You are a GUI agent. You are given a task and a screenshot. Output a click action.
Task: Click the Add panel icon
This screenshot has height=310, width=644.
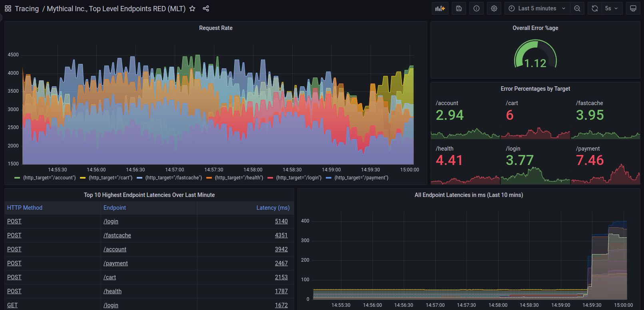(x=440, y=8)
